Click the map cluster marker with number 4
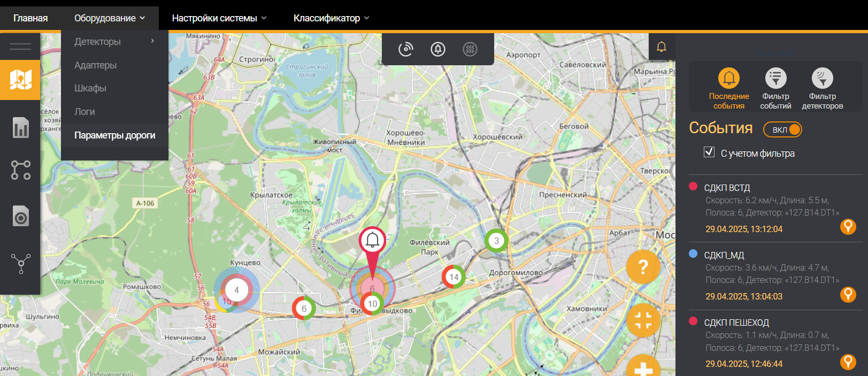This screenshot has width=868, height=376. (236, 290)
